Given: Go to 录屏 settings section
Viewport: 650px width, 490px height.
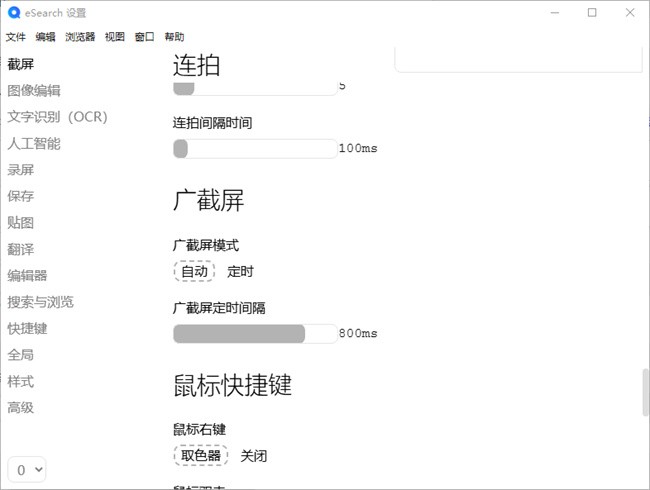Looking at the screenshot, I should click(21, 170).
